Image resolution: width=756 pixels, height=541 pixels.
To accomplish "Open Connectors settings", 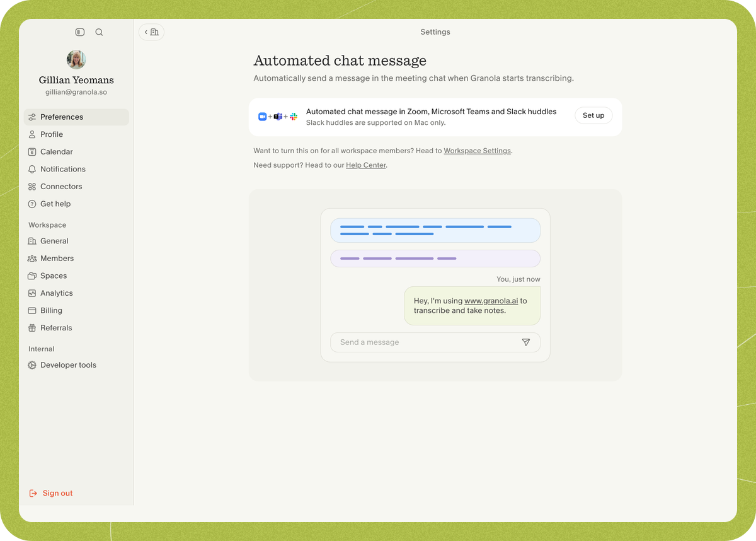I will click(76, 187).
